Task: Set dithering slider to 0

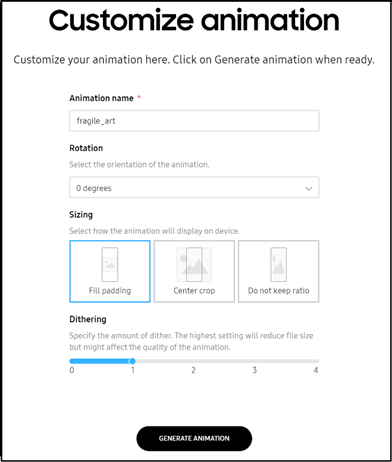Action: click(x=71, y=361)
